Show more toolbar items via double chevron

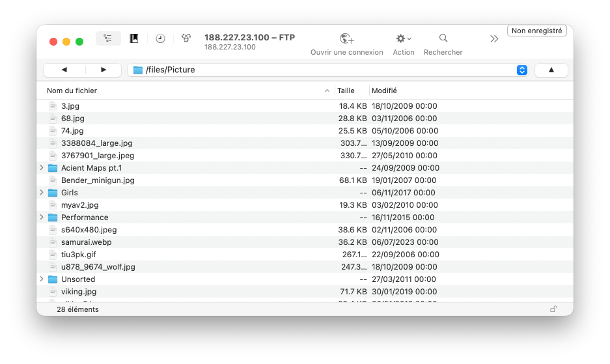point(494,39)
